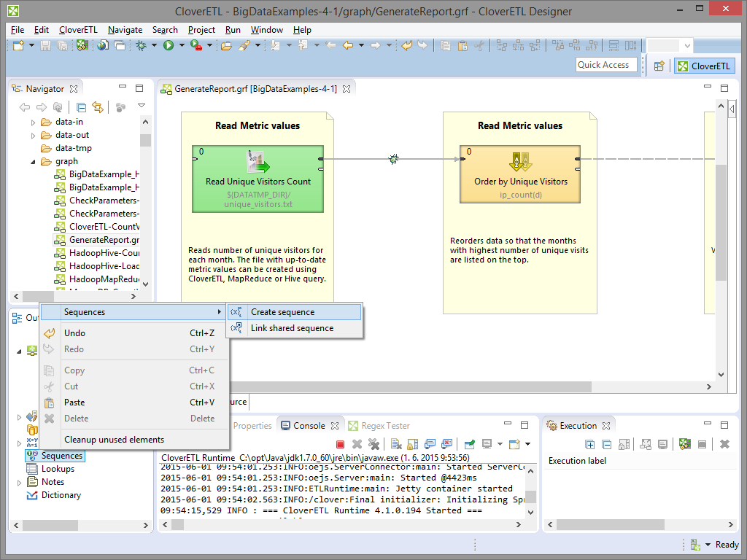747x560 pixels.
Task: Click inside the Quick Access field
Action: (605, 65)
